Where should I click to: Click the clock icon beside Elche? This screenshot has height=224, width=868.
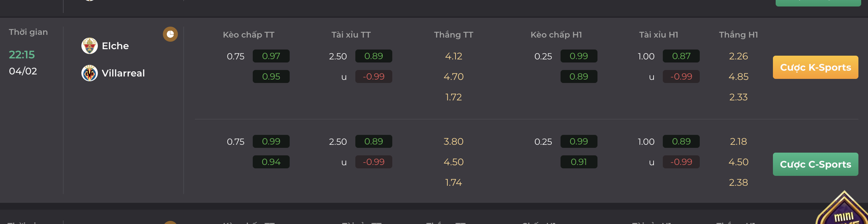170,34
